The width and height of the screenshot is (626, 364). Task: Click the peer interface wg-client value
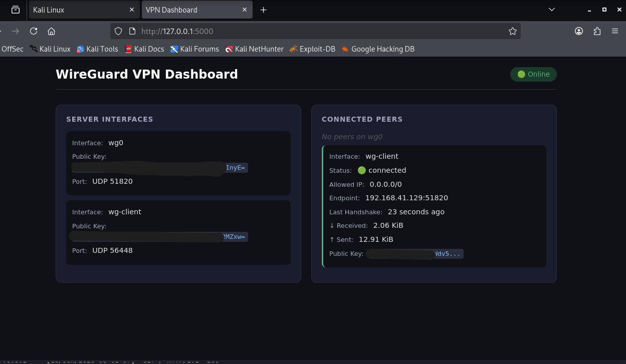tap(382, 156)
